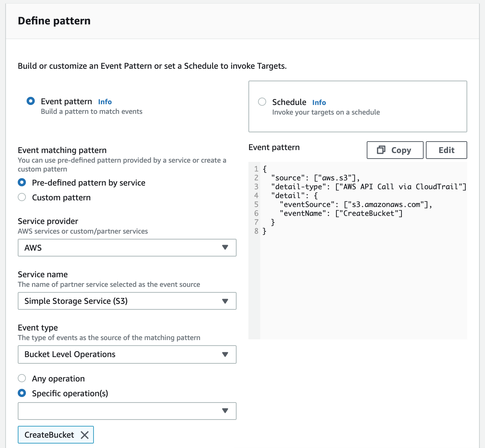This screenshot has width=485, height=448.
Task: Open the Bucket Level Operations dropdown
Action: [127, 354]
